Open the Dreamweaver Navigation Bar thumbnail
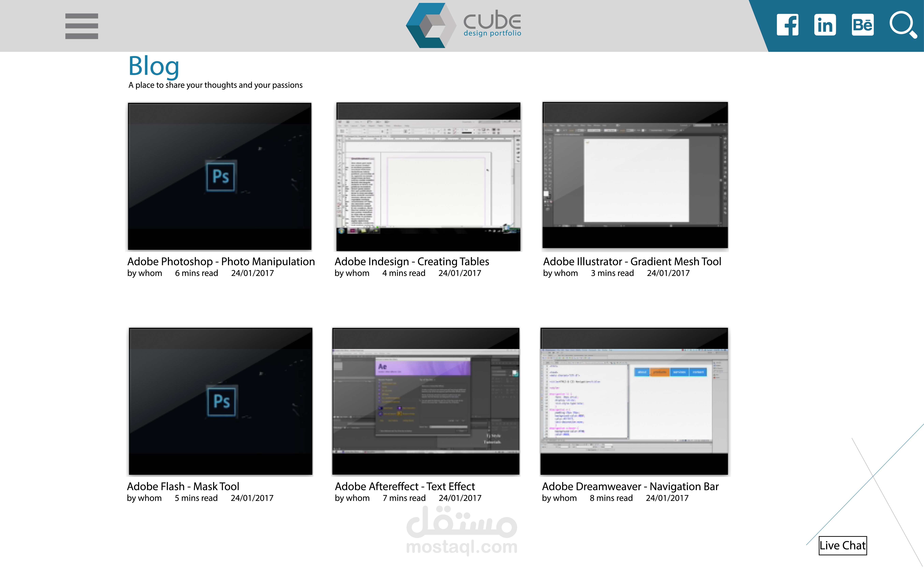The height and width of the screenshot is (568, 924). click(x=634, y=401)
